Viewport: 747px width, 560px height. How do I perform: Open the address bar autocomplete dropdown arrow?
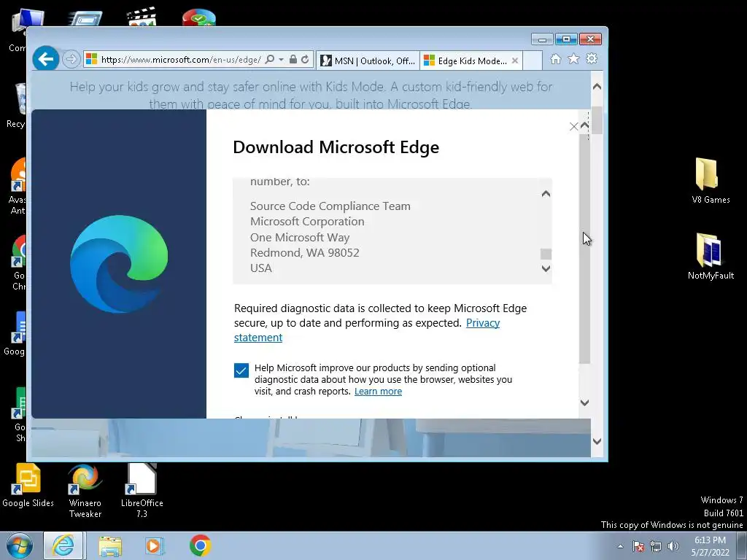coord(281,60)
